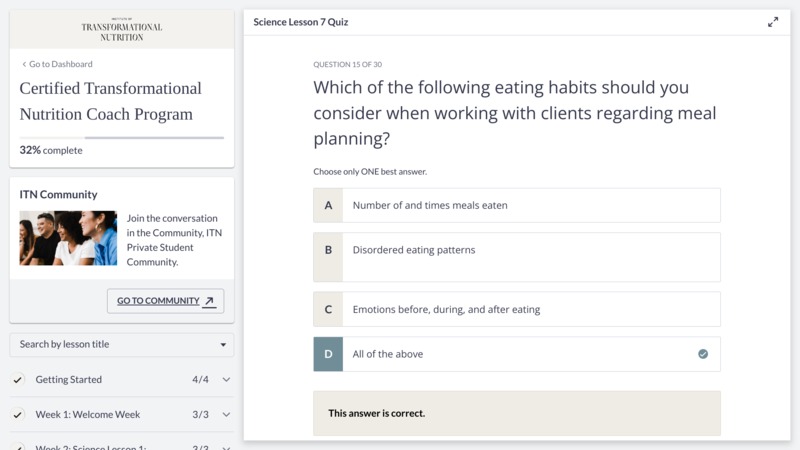The width and height of the screenshot is (800, 450).
Task: Open the Search by lesson title dropdown
Action: pos(122,344)
